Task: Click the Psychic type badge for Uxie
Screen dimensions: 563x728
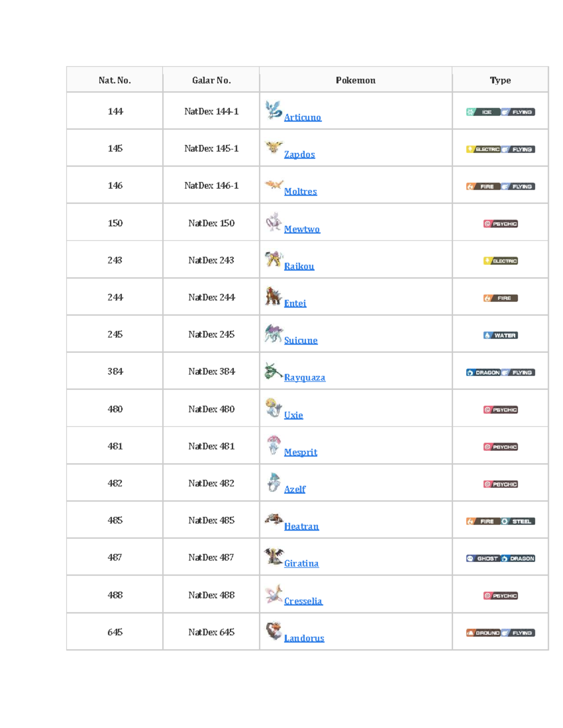Action: point(501,410)
